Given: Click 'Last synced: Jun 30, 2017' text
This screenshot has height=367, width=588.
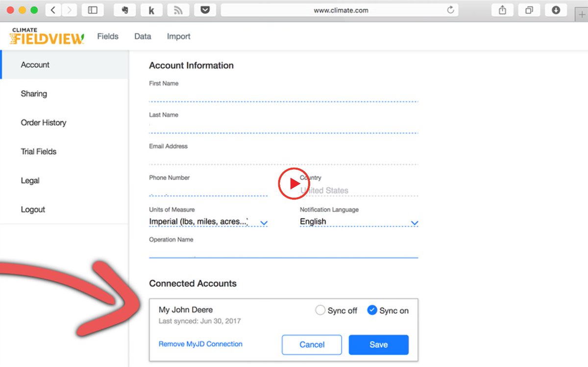Looking at the screenshot, I should 199,321.
